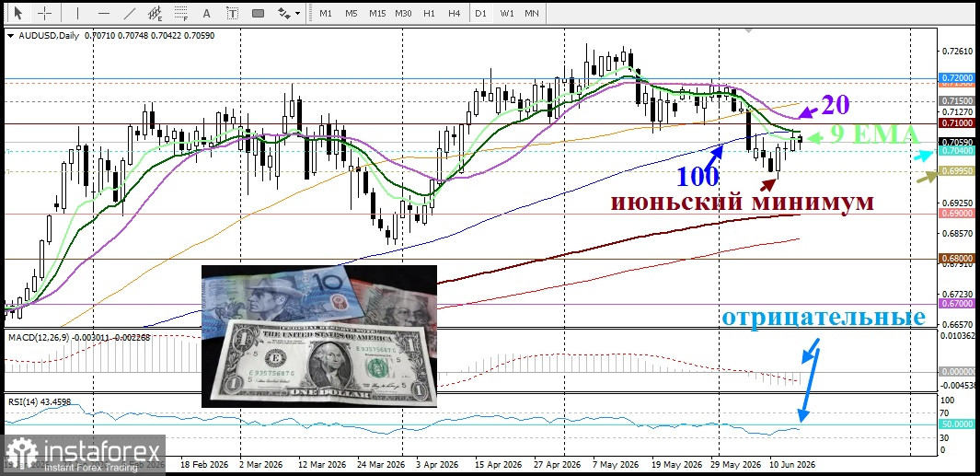980x476 pixels.
Task: Click the olive 0.69950 price level tag
Action: (956, 170)
